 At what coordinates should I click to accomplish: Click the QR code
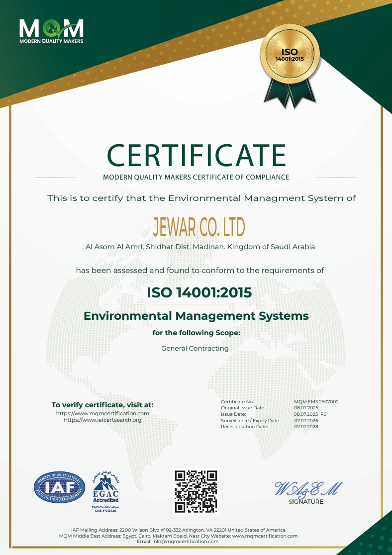pos(196,491)
